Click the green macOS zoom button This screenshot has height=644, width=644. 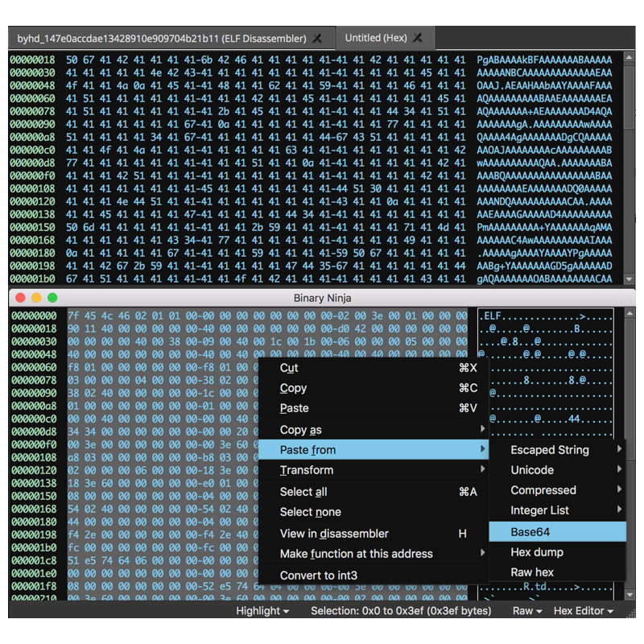pos(53,298)
